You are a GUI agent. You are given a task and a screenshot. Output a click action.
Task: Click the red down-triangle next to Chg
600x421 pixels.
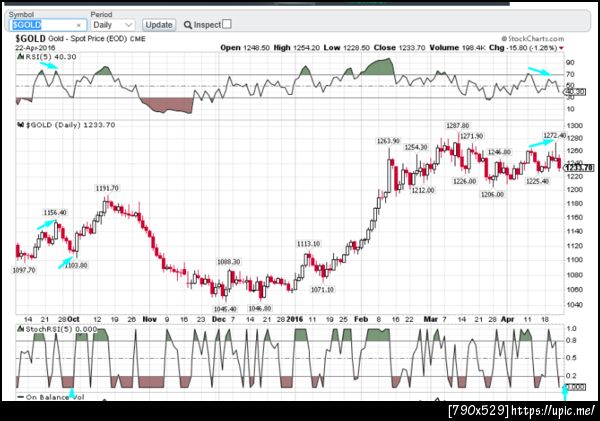pos(561,48)
